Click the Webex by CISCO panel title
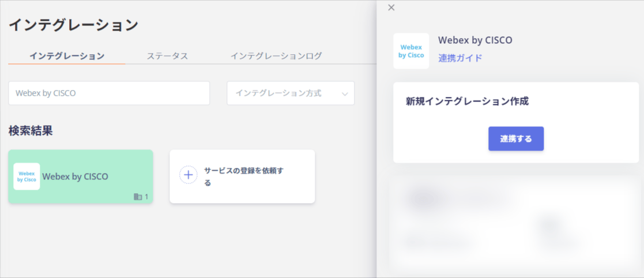644x278 pixels. (475, 40)
